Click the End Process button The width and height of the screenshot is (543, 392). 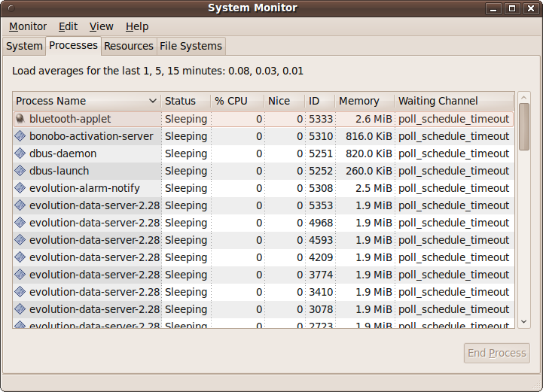pyautogui.click(x=497, y=353)
